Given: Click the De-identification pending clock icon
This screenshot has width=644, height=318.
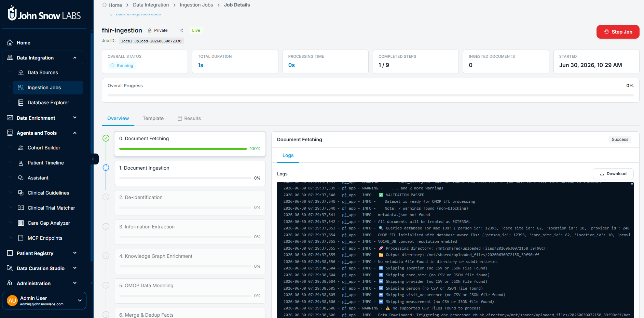Looking at the screenshot, I should coord(106,197).
